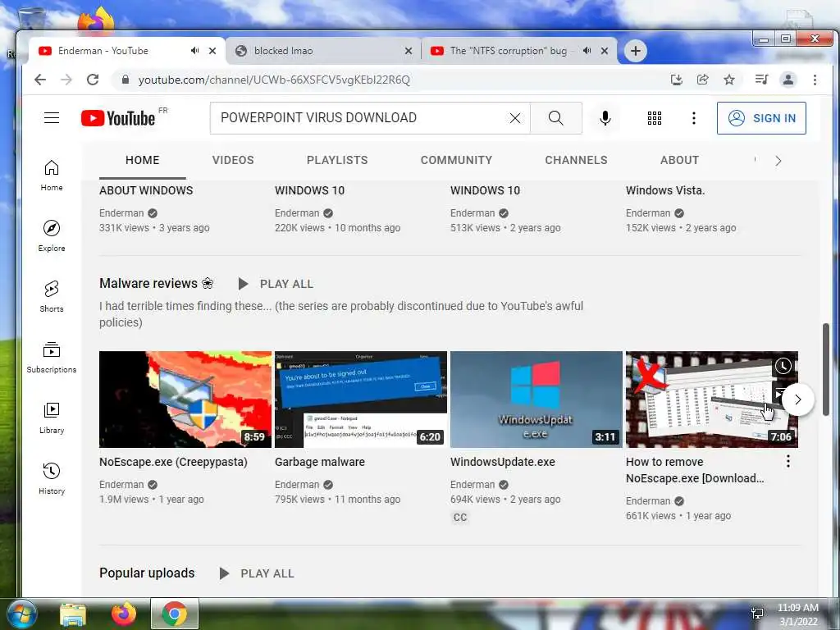Switch to the 'blocked lmao' tab
Image resolution: width=840 pixels, height=630 pixels.
click(323, 51)
